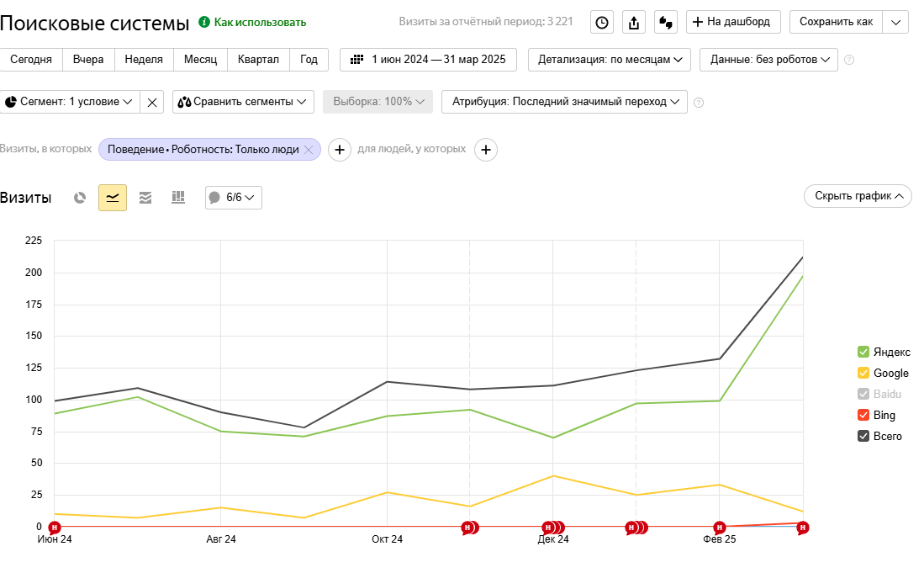This screenshot has height=573, width=924.
Task: Select the bar chart view icon
Action: (x=178, y=198)
